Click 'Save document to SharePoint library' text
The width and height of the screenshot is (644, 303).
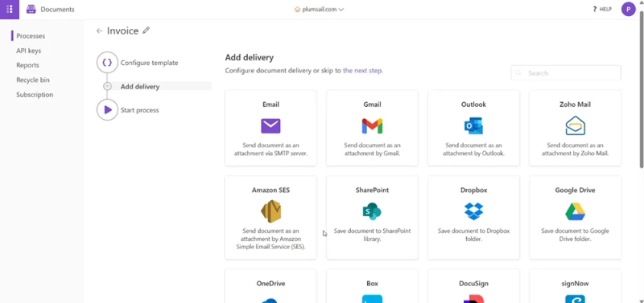(x=372, y=235)
